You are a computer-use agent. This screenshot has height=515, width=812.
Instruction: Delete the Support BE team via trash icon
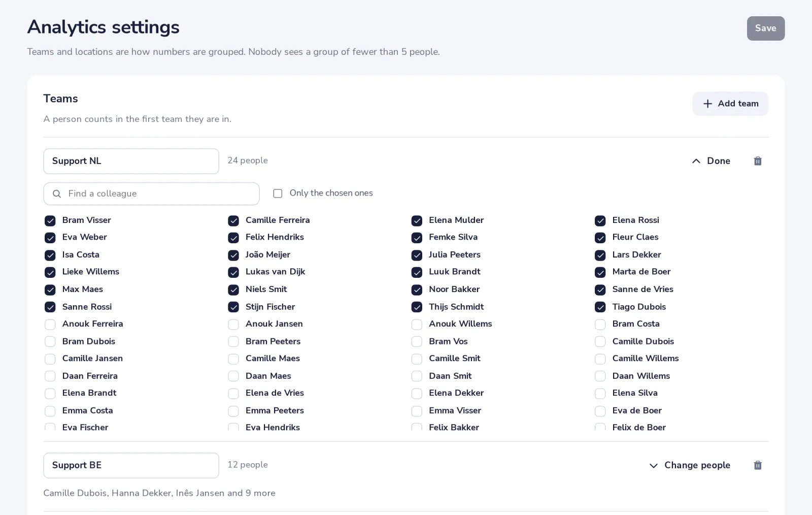coord(758,465)
